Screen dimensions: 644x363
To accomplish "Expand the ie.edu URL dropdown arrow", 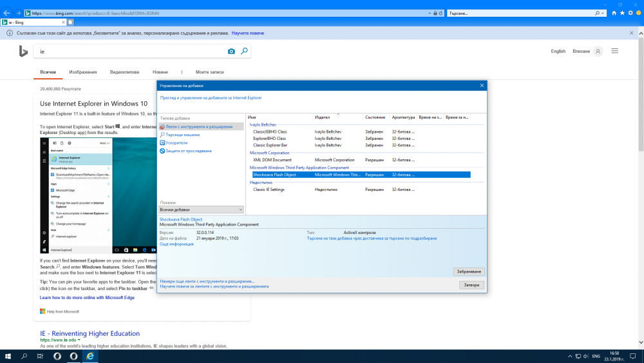I will click(x=79, y=340).
